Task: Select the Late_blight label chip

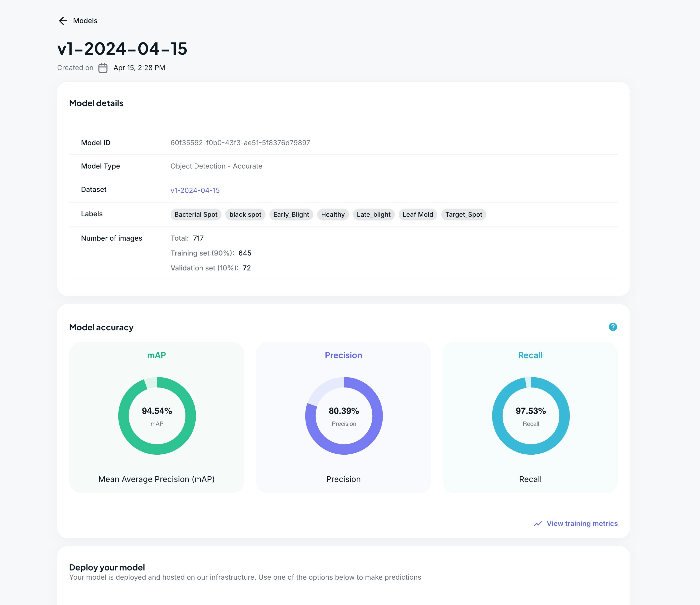Action: [373, 215]
